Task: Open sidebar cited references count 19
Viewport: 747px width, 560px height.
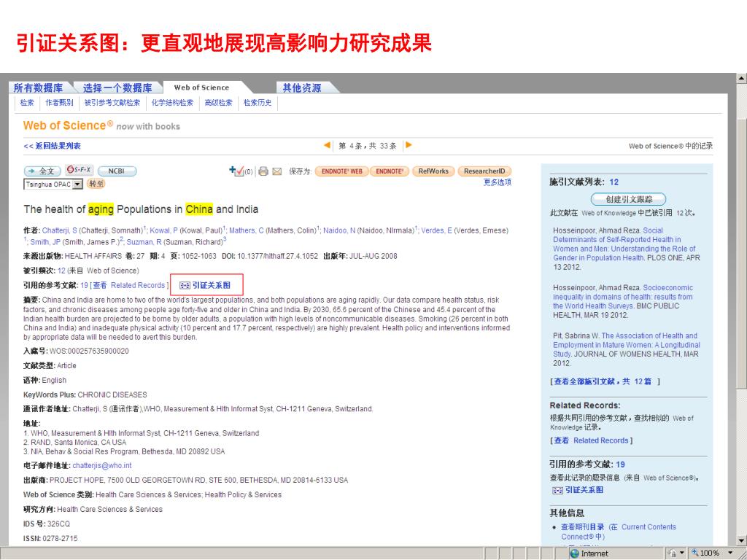Action: pos(620,464)
